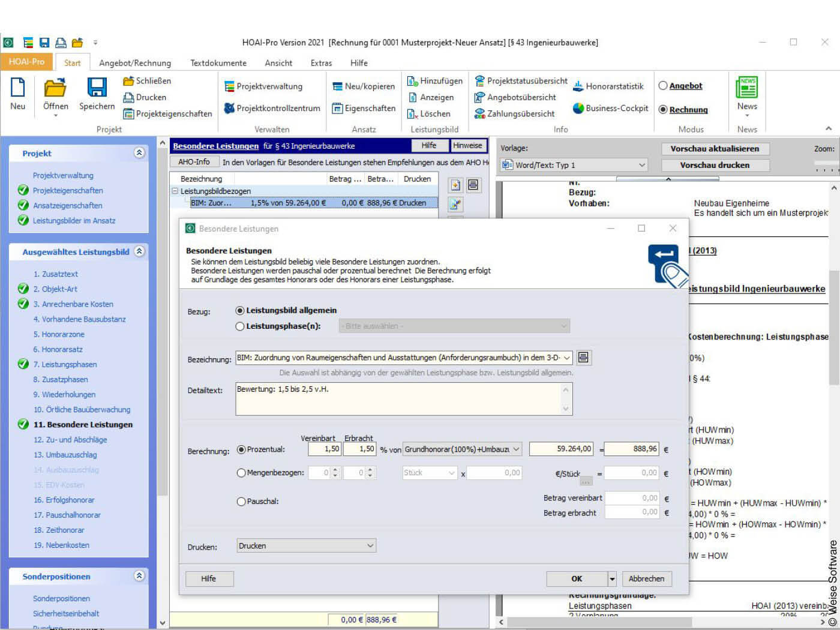Confirm the dialog with OK
The width and height of the screenshot is (840, 630).
click(576, 578)
